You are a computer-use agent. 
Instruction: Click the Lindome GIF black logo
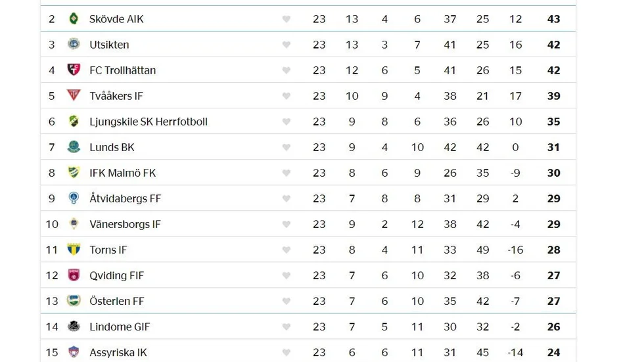coord(74,327)
